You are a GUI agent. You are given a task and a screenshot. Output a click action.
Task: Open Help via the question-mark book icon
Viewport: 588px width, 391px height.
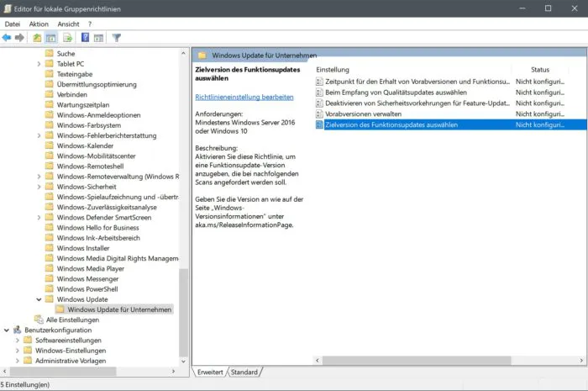85,38
